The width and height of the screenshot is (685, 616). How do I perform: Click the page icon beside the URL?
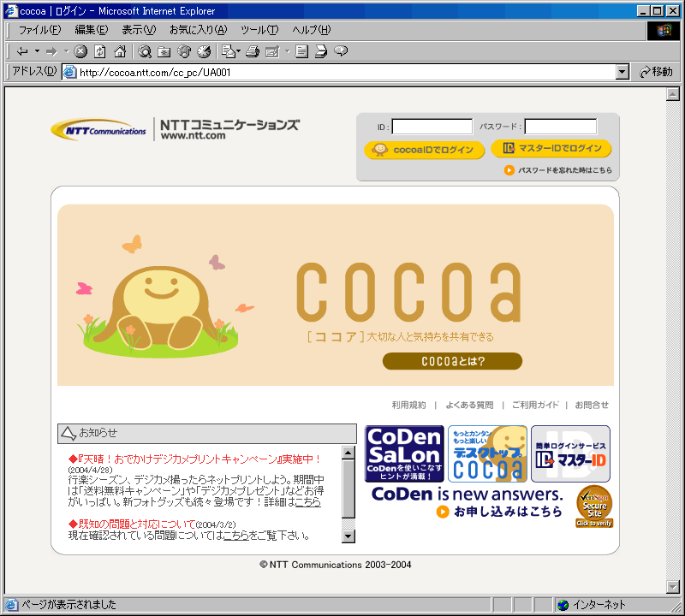pyautogui.click(x=70, y=72)
